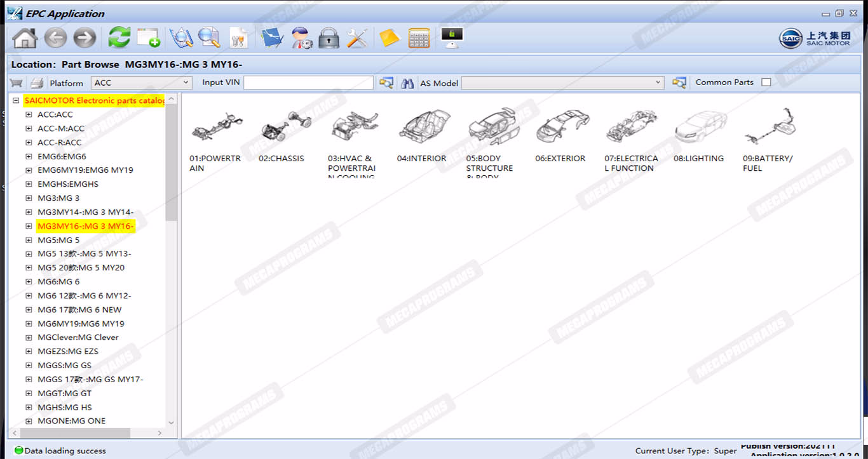Expand the MG6:MG 6 tree node
The height and width of the screenshot is (459, 868).
tap(29, 281)
